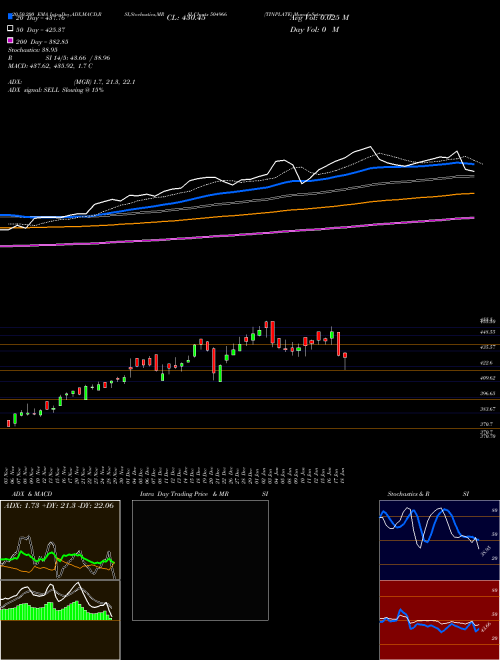This screenshot has height=660, width=500.
Task: Click the '200 Day - 382.85' legend text
Action: pos(42,42)
